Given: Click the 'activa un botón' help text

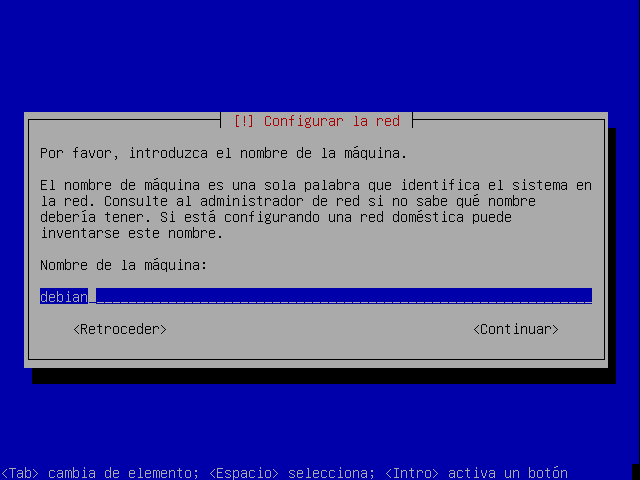Looking at the screenshot, I should (508, 473).
